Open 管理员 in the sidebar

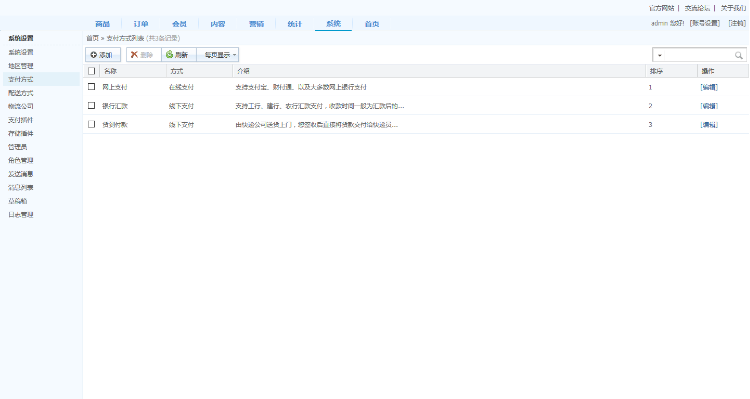(x=18, y=147)
